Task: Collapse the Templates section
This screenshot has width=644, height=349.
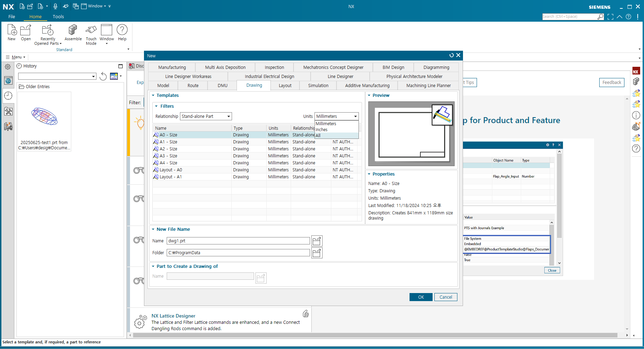Action: [153, 95]
